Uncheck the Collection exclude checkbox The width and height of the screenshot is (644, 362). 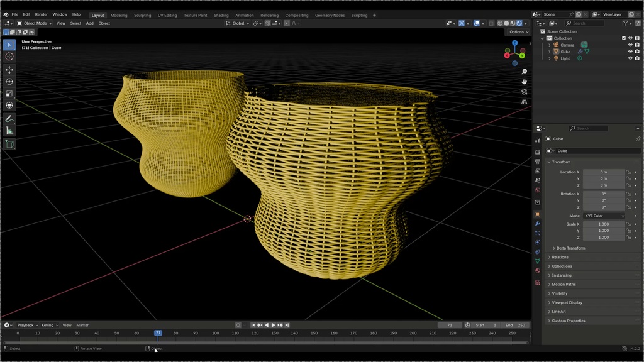point(624,38)
